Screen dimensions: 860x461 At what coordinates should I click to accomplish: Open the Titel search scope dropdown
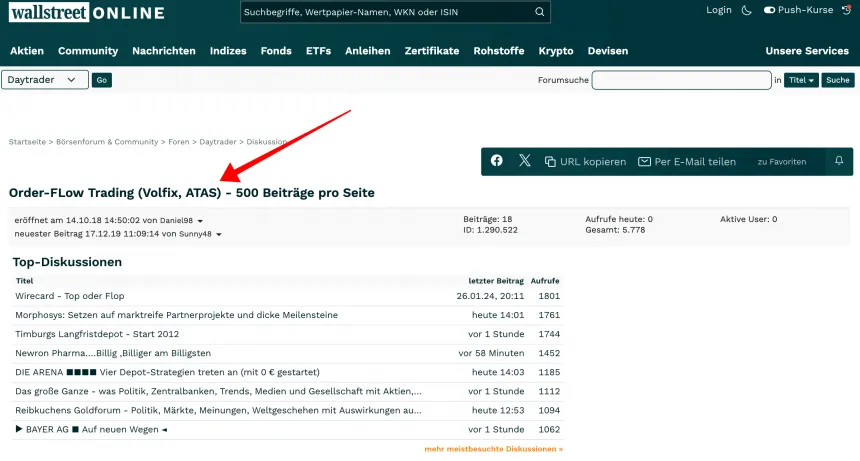801,80
